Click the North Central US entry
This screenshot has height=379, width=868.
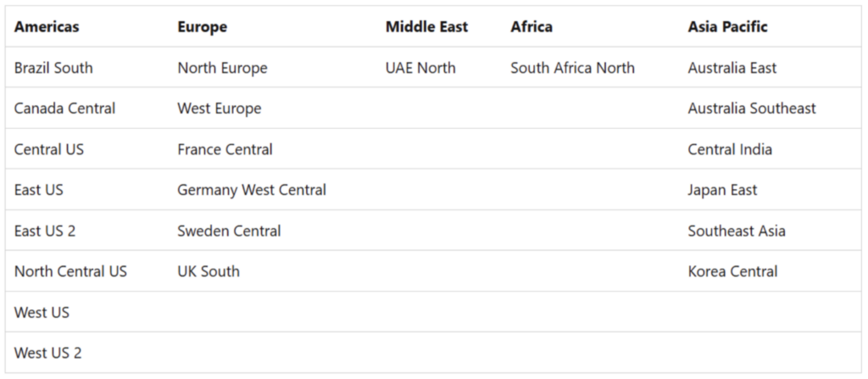(x=71, y=271)
